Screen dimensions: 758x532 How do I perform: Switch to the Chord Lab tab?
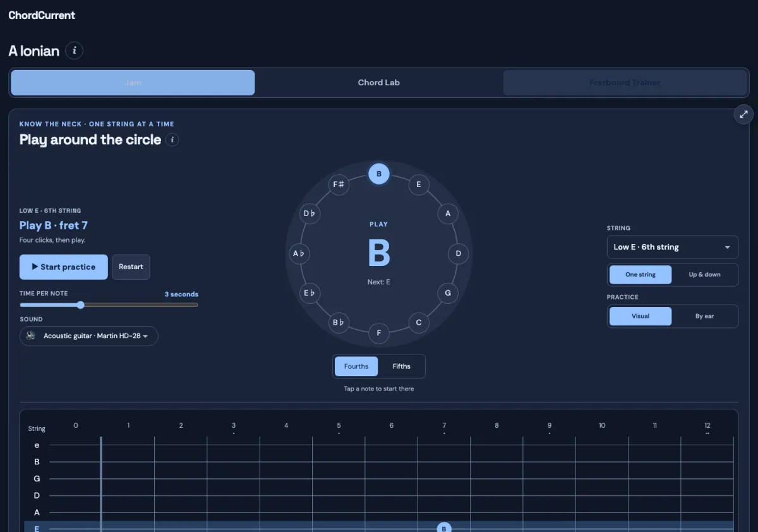(x=379, y=83)
